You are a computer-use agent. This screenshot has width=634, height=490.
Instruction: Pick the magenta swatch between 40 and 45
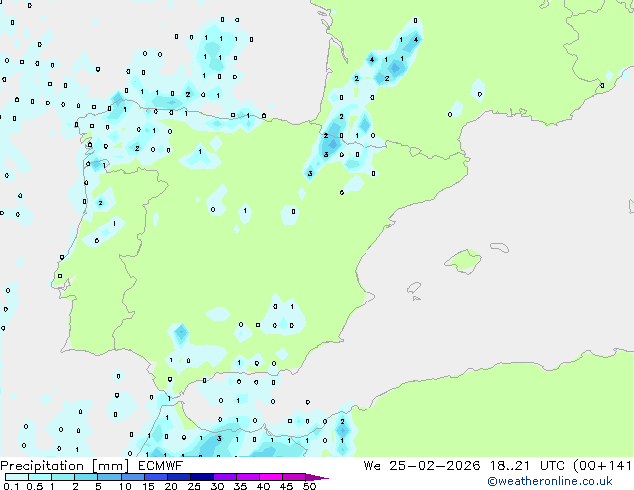[271, 477]
